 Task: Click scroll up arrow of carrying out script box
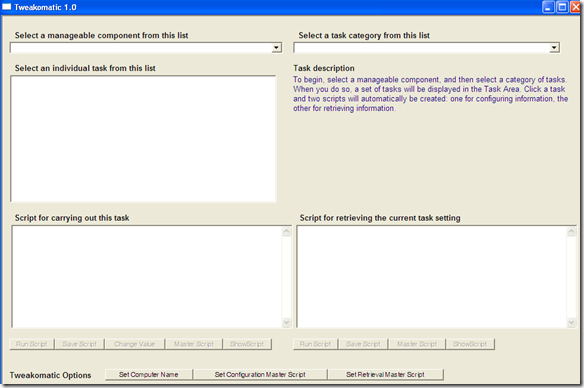point(286,231)
